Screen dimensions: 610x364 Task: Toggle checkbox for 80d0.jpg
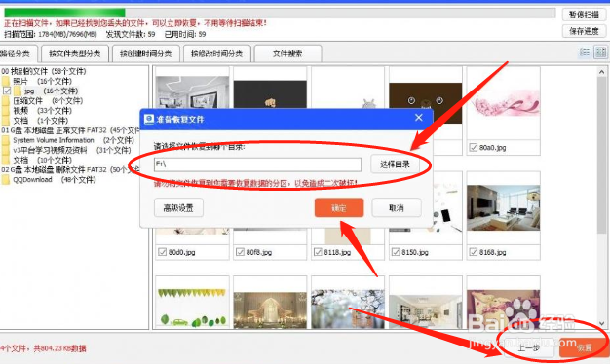162,252
